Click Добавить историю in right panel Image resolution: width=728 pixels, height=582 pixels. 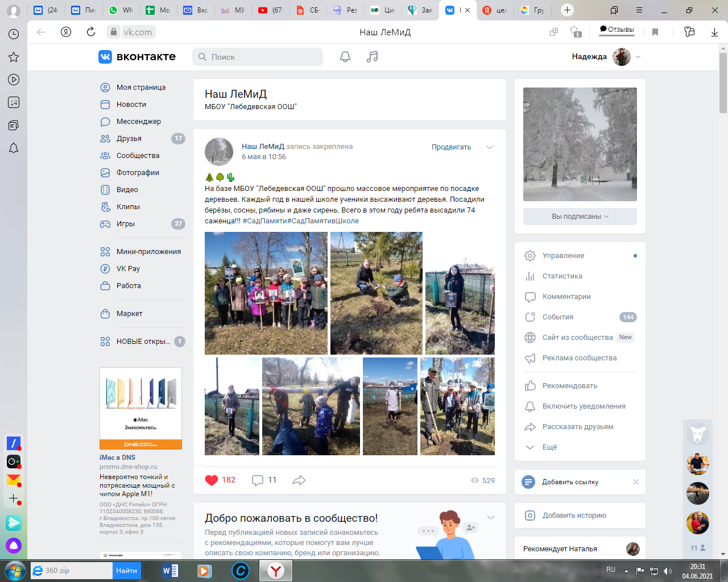click(574, 516)
